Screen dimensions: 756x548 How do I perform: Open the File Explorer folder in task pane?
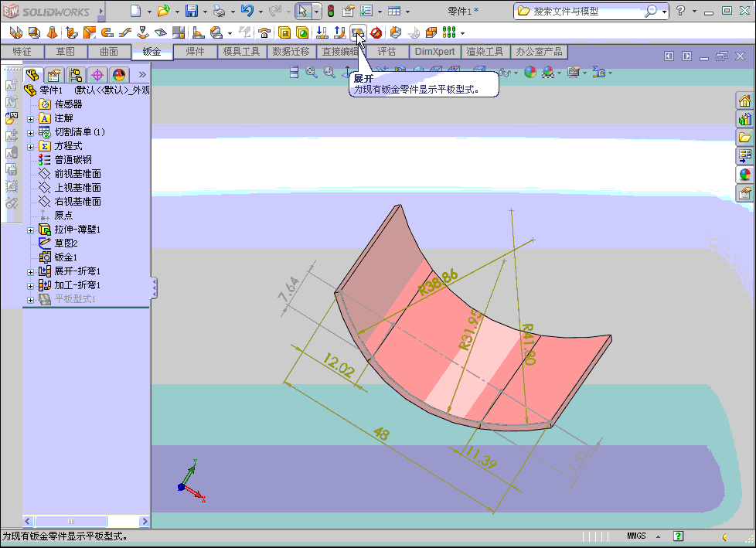(745, 138)
